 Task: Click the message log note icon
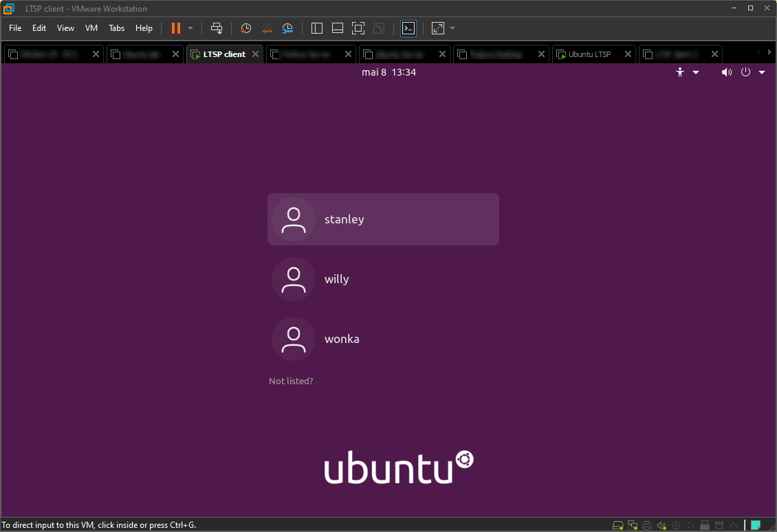[756, 525]
